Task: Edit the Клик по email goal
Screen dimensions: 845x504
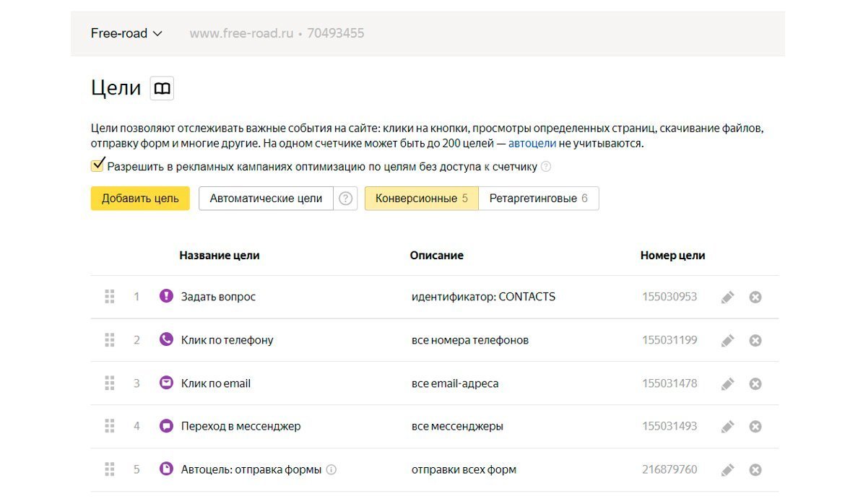Action: (728, 383)
